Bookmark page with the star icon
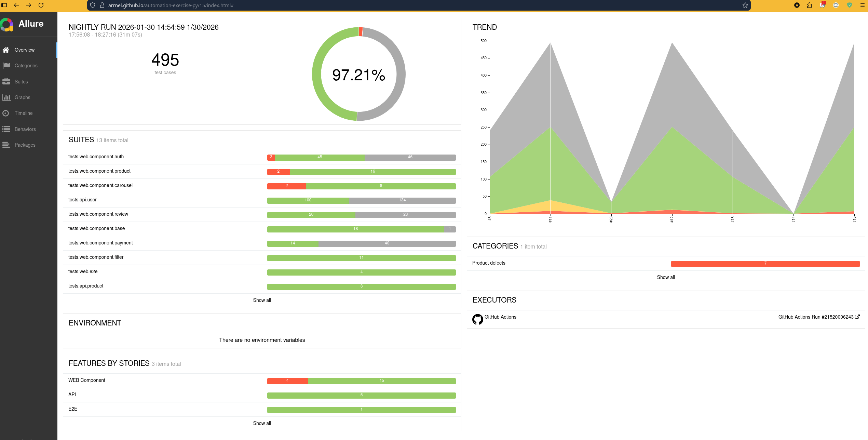 point(745,5)
